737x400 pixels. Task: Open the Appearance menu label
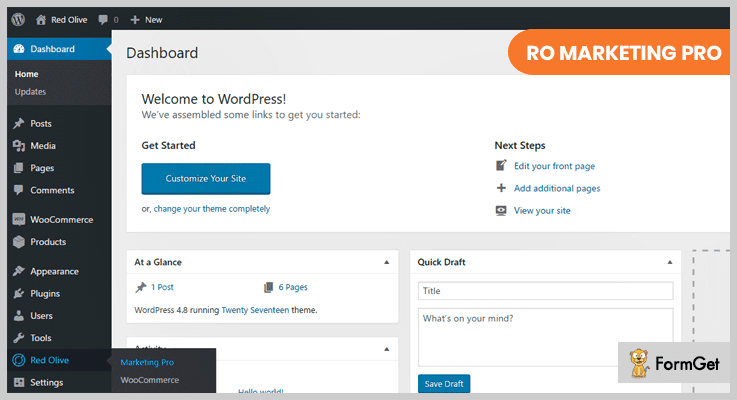[54, 271]
